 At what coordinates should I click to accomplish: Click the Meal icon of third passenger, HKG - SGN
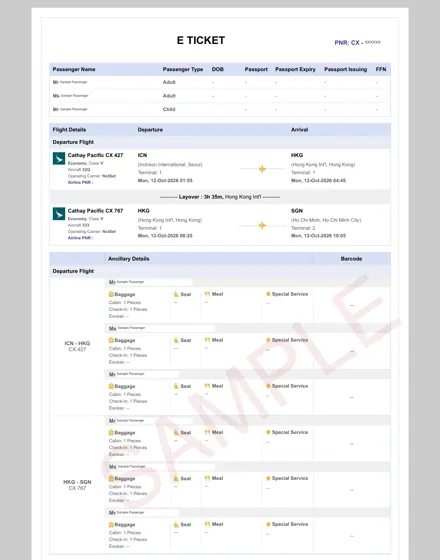coord(207,524)
